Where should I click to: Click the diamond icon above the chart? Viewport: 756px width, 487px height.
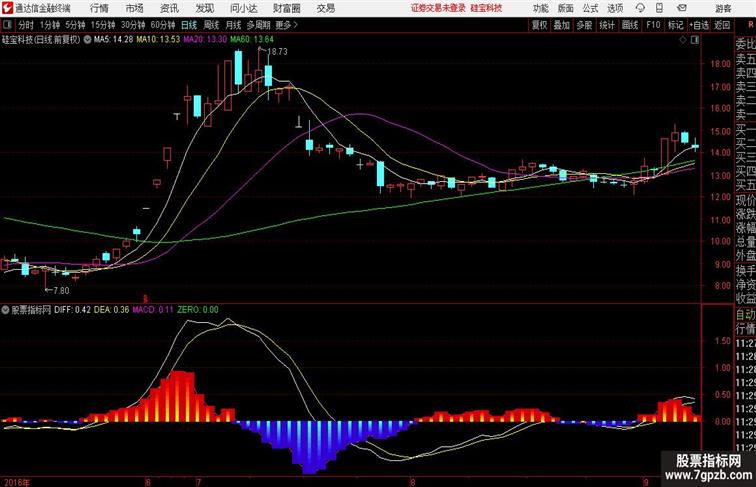683,40
